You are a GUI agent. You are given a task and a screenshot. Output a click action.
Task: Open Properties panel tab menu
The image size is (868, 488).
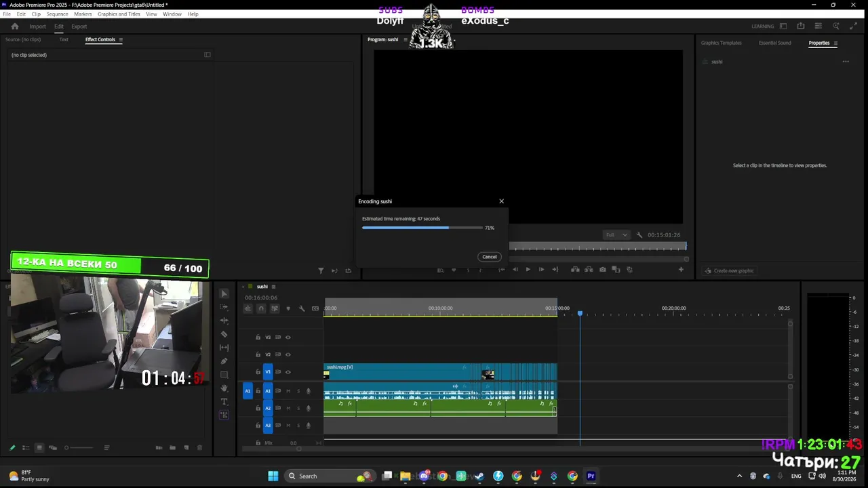tap(835, 43)
